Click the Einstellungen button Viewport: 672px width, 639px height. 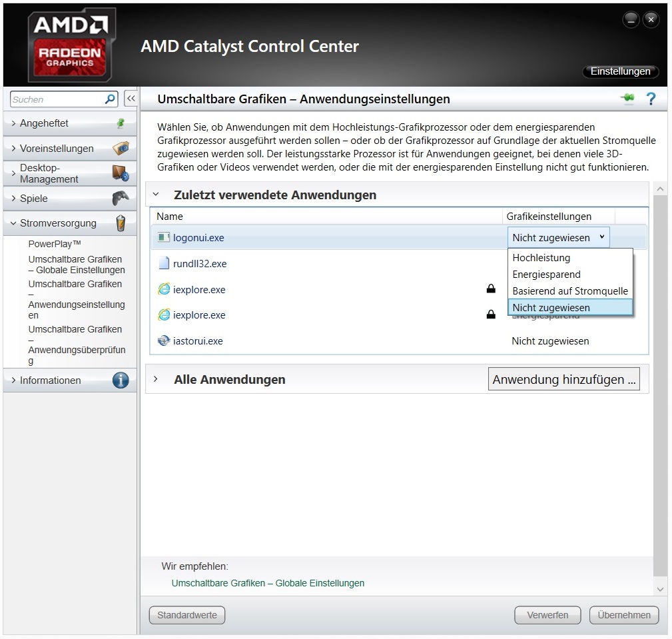click(x=620, y=71)
